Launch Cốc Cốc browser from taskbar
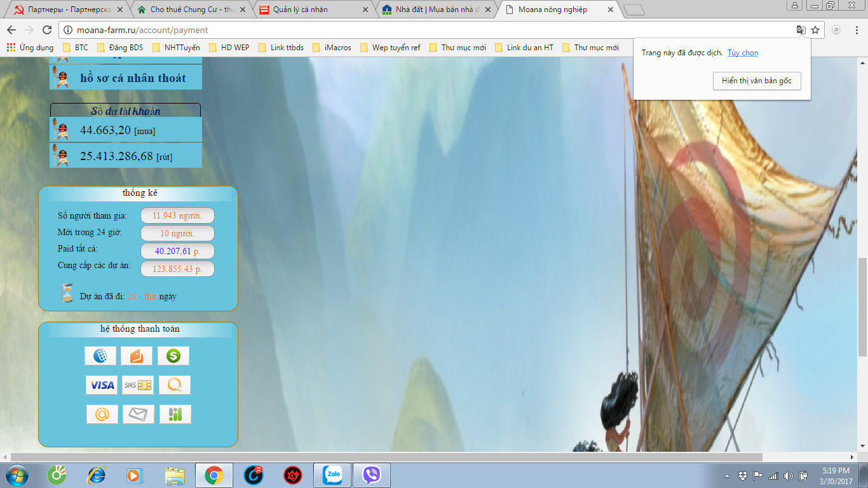The height and width of the screenshot is (488, 868). tap(57, 475)
